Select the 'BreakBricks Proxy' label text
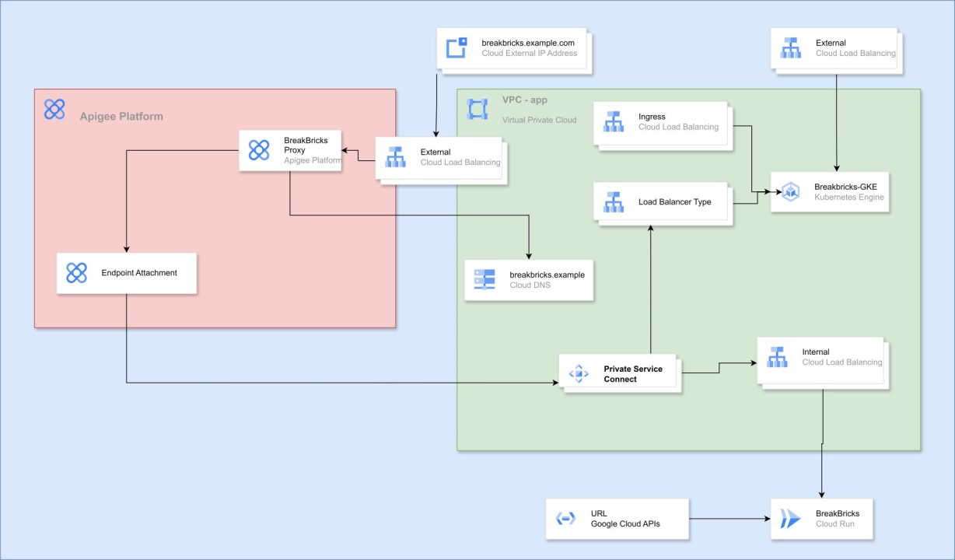 [x=306, y=145]
